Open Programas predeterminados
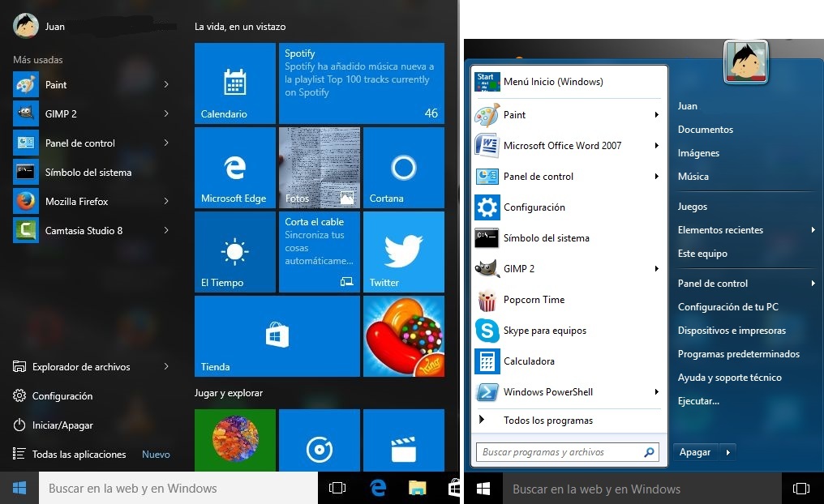Image resolution: width=824 pixels, height=504 pixels. click(738, 354)
